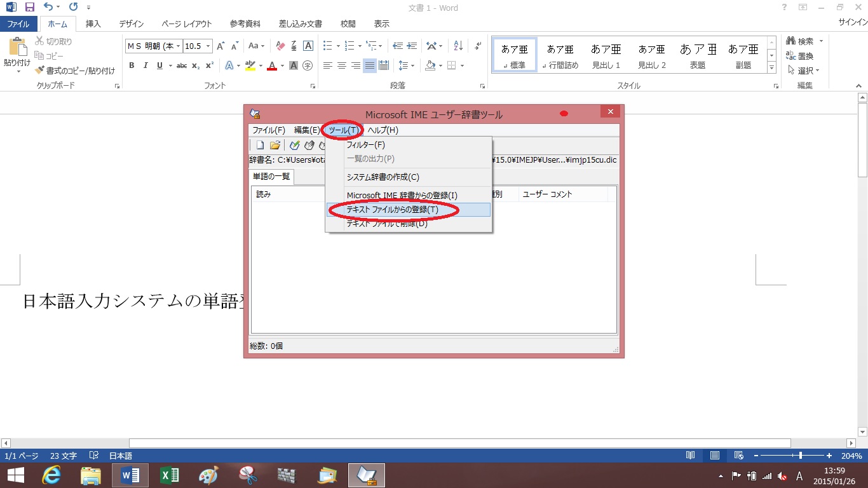Click the enclosed characters icon
This screenshot has width=868, height=488.
click(308, 65)
